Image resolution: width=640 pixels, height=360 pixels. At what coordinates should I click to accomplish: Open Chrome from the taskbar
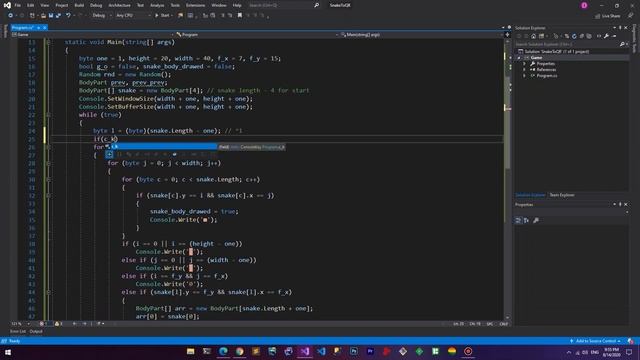pos(240,351)
